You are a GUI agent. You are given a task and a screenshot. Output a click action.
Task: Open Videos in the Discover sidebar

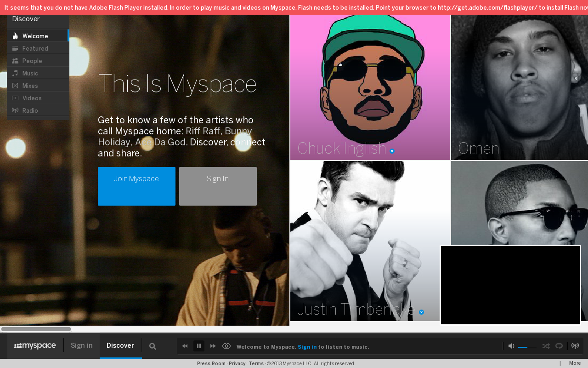pyautogui.click(x=38, y=98)
